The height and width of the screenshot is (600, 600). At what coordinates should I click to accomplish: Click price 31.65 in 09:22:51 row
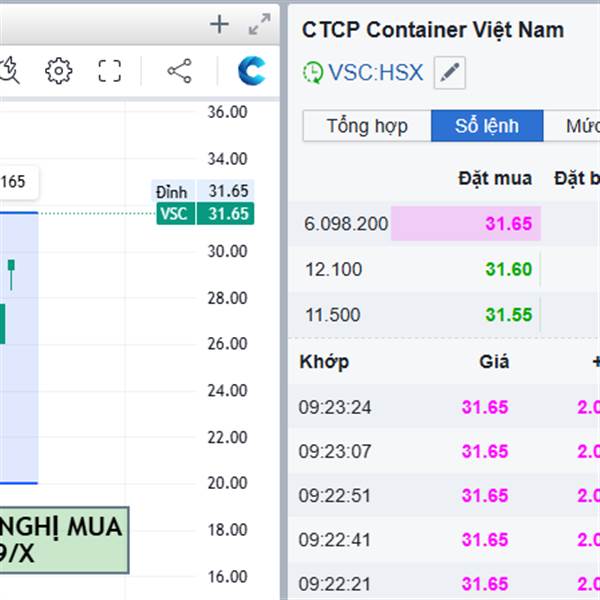tap(485, 496)
